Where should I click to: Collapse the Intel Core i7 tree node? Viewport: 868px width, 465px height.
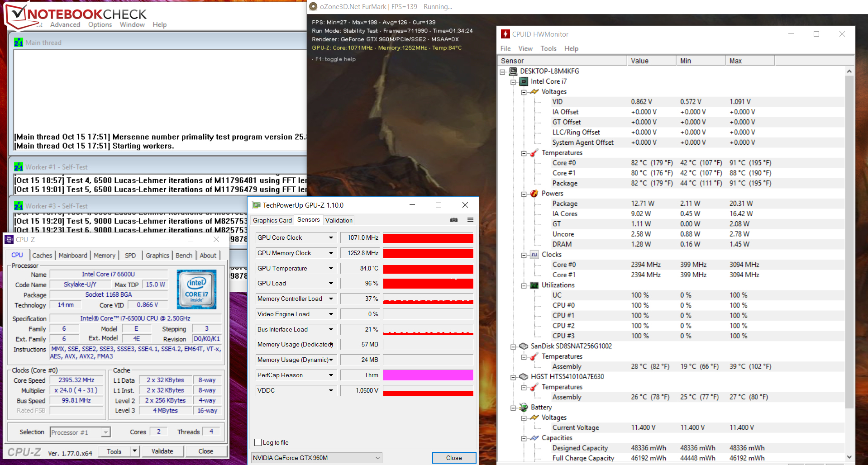(x=513, y=82)
